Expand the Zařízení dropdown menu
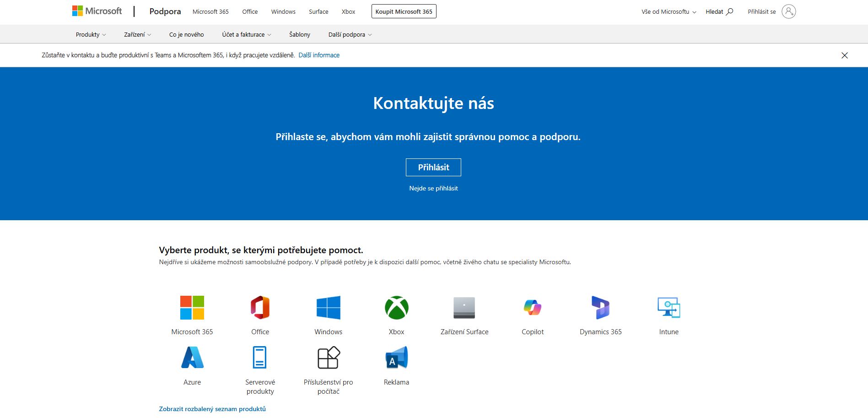 137,34
